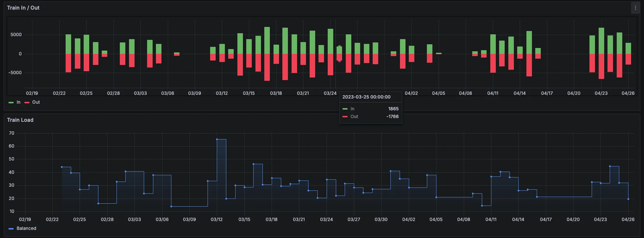Click the tooltip value -1766
The height and width of the screenshot is (238, 644).
click(x=393, y=117)
